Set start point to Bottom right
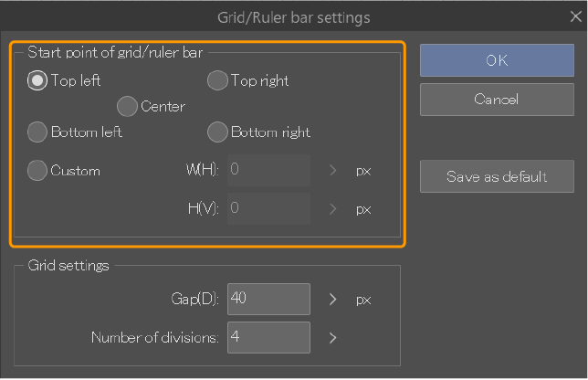The image size is (588, 380). click(217, 132)
